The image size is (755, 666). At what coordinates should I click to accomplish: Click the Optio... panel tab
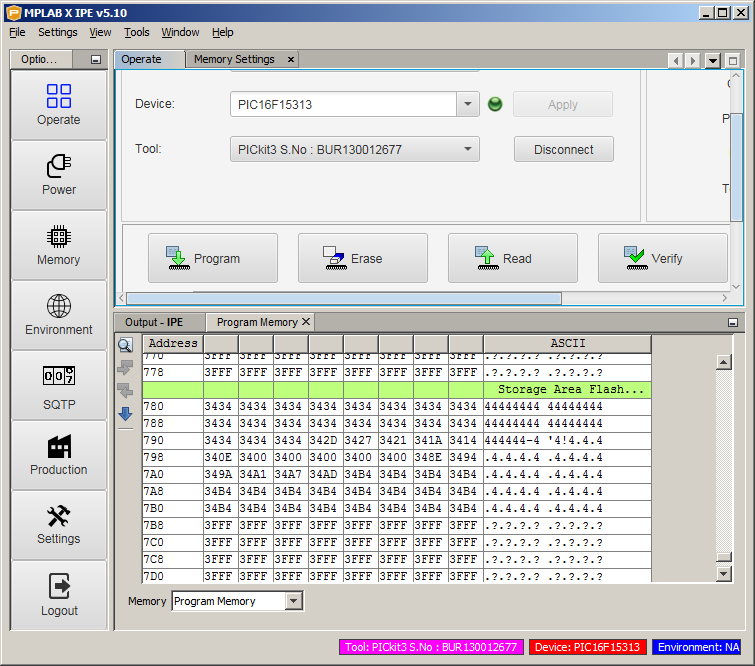coord(41,59)
